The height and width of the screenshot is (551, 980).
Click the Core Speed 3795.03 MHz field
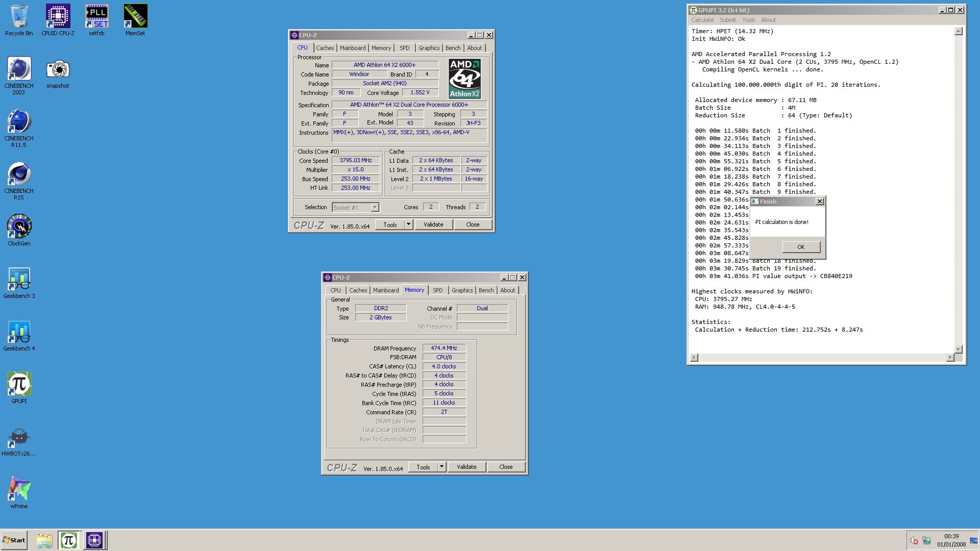[x=356, y=160]
